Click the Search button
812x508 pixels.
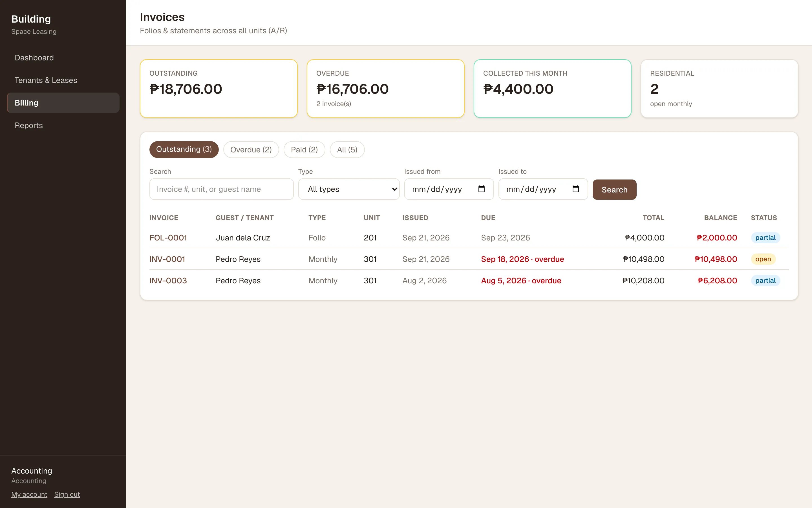pos(614,189)
